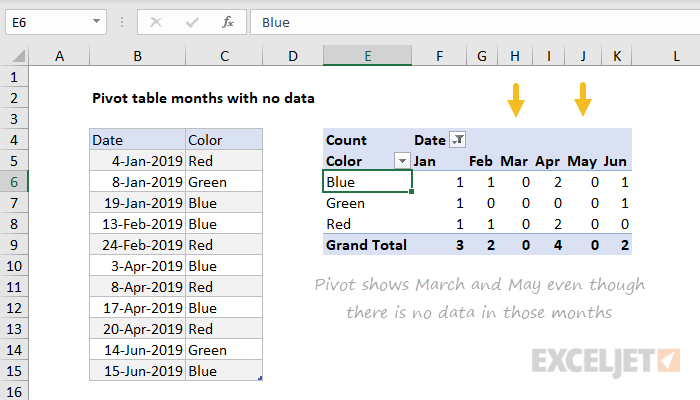Select column B header
The height and width of the screenshot is (400, 700).
[x=138, y=56]
